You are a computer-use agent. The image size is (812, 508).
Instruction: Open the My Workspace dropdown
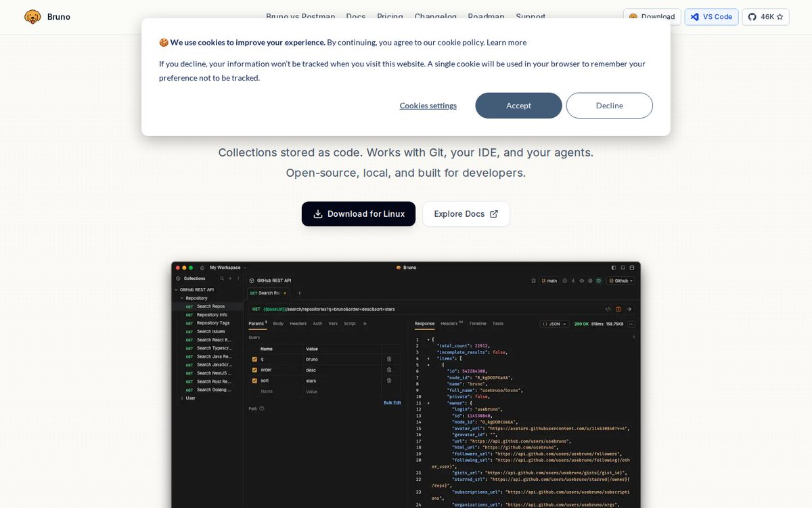coord(228,268)
